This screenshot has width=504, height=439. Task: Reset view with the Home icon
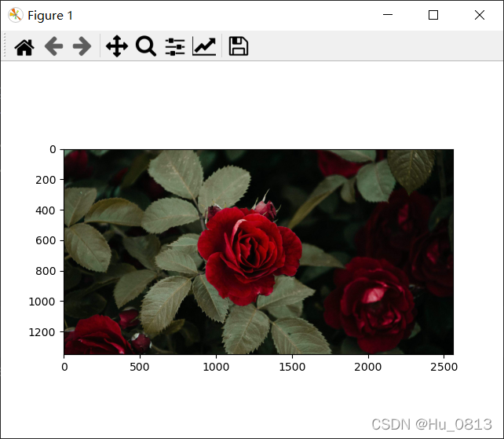coord(24,47)
